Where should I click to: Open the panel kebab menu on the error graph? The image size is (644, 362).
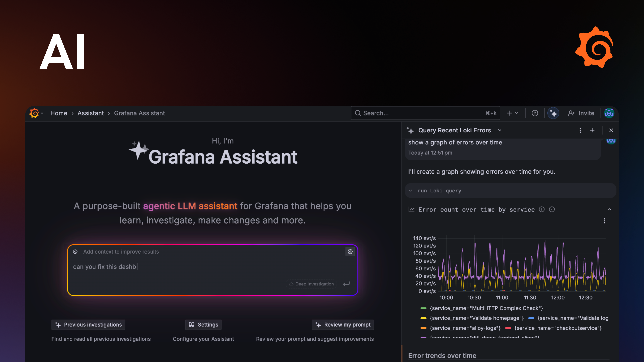tap(605, 221)
